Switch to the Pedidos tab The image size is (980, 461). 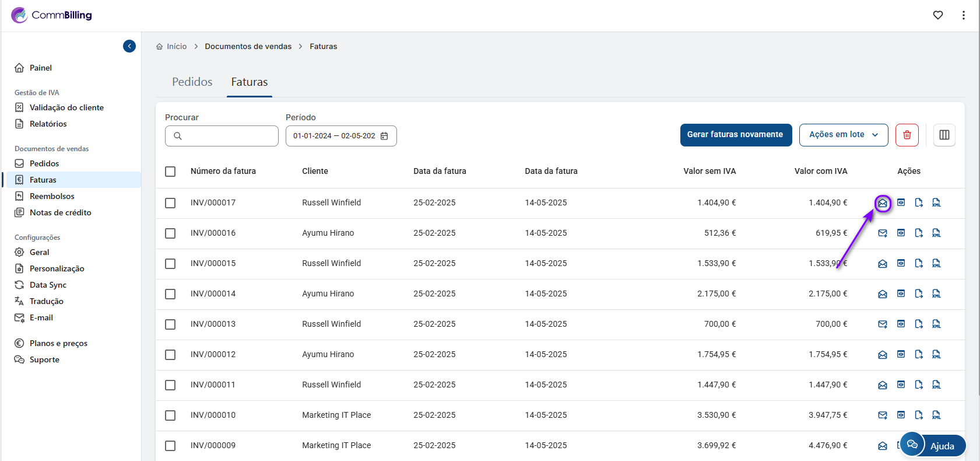[192, 82]
